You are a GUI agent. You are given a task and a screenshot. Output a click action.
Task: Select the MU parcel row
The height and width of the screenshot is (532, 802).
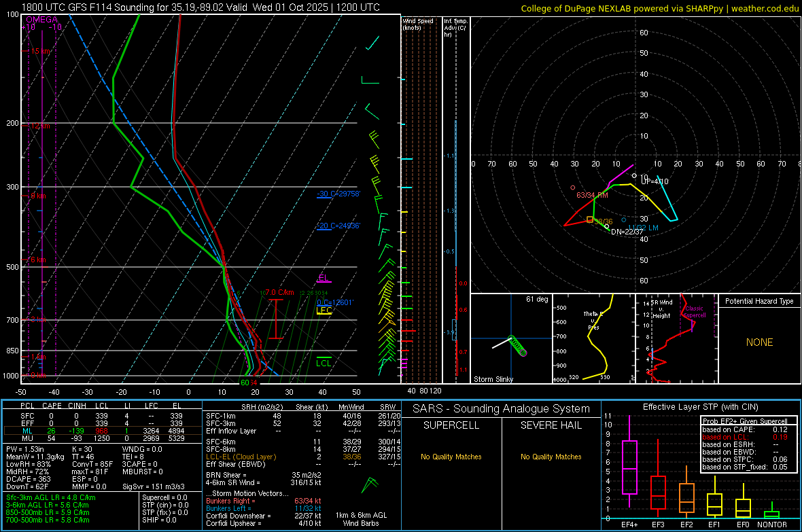[x=102, y=438]
